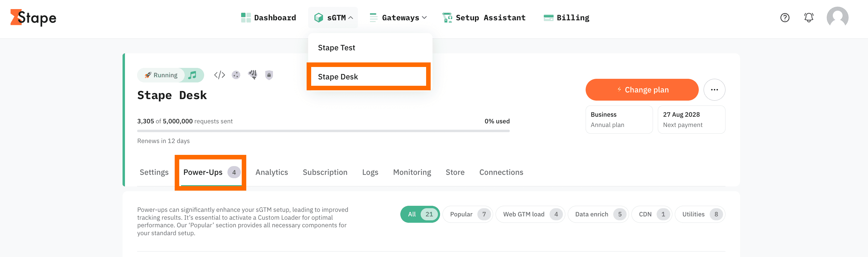Click the shield lock icon
Screen dimensions: 868x257
(x=268, y=75)
